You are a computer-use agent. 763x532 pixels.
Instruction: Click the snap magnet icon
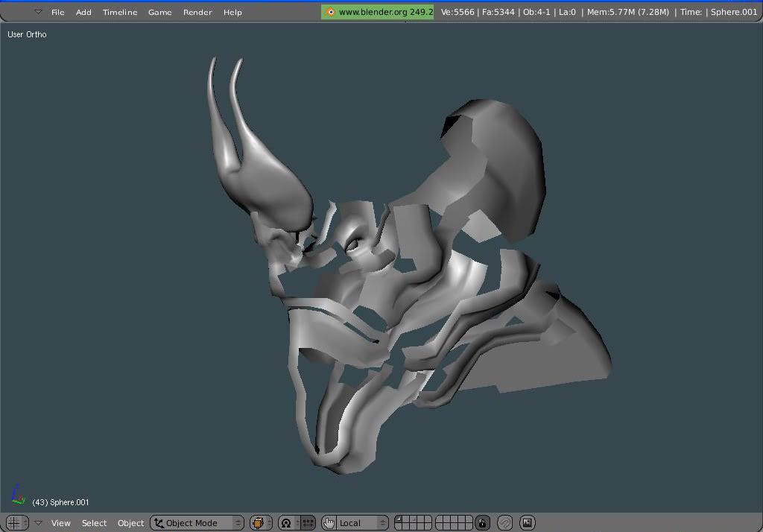point(504,523)
